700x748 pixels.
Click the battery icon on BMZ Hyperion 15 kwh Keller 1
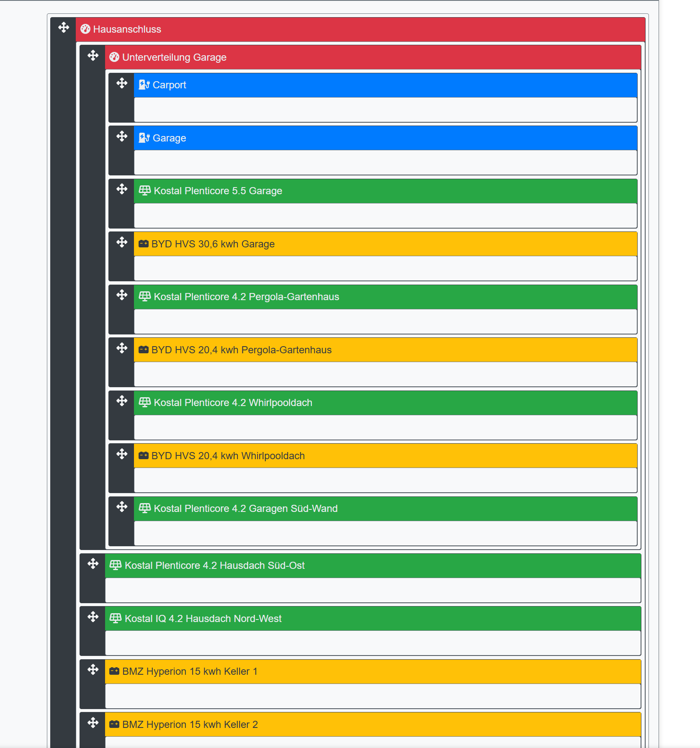tap(113, 671)
